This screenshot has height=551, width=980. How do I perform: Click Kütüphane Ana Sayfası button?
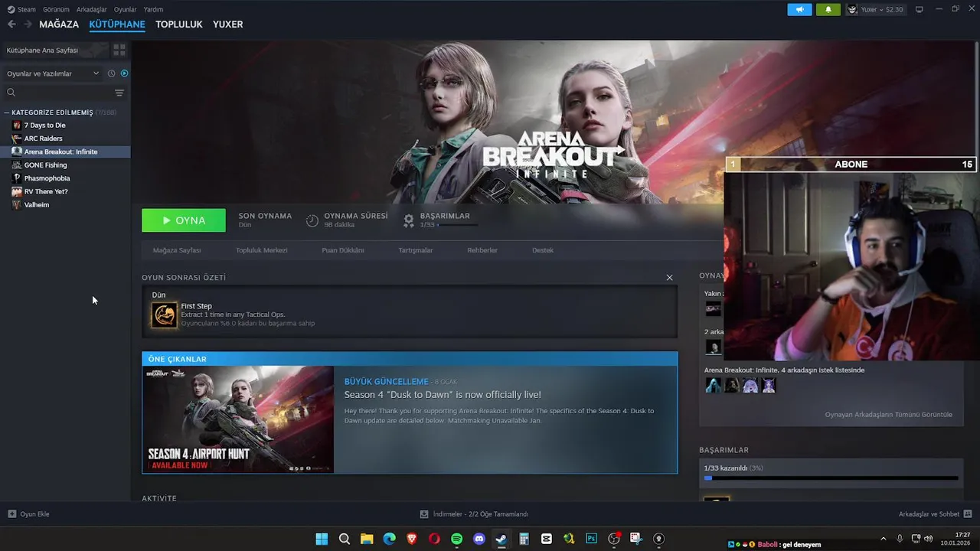coord(54,50)
